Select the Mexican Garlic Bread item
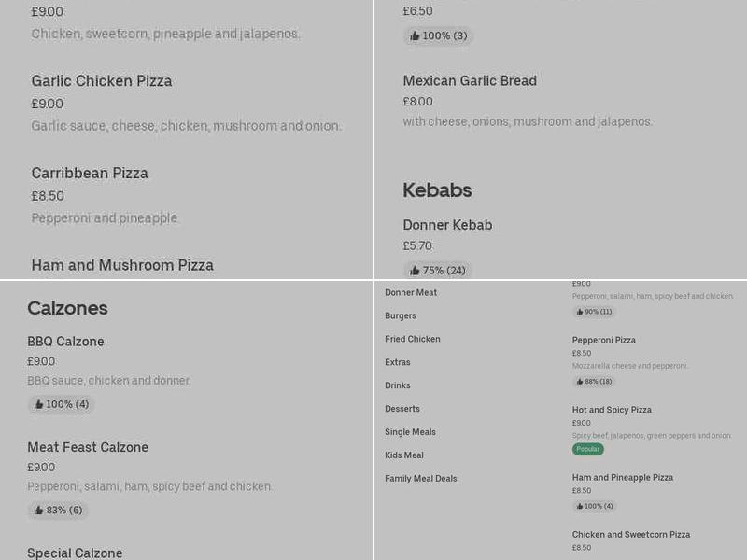The height and width of the screenshot is (560, 747). coord(469,80)
